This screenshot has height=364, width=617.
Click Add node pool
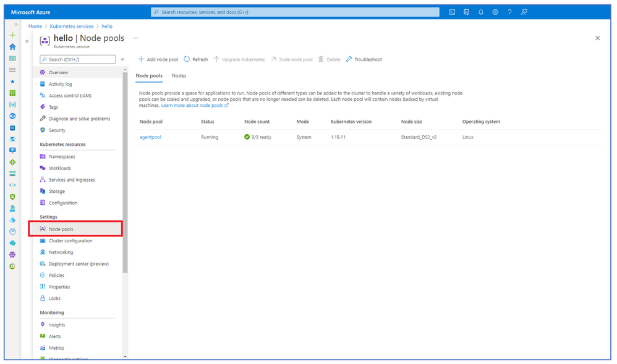coord(158,59)
